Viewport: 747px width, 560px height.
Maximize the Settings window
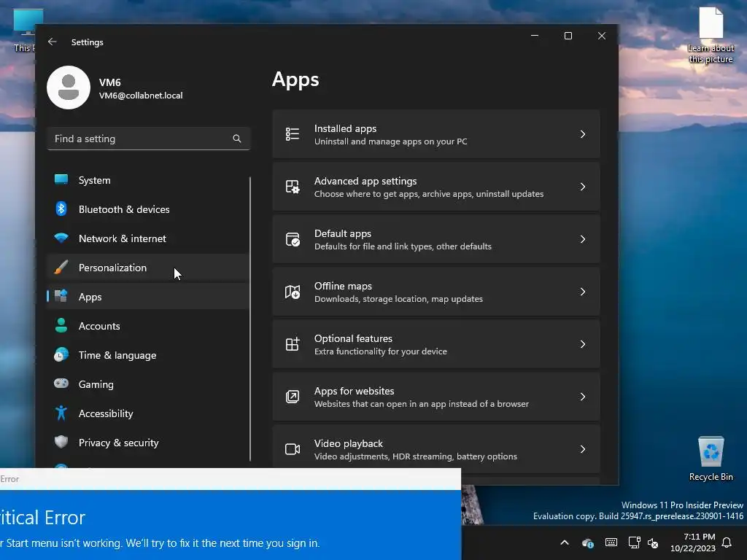point(568,36)
